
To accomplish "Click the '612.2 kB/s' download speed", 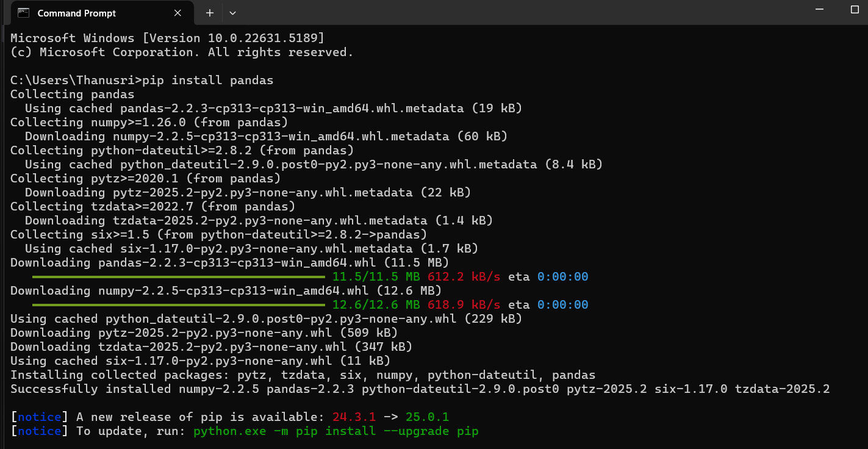I will point(464,277).
